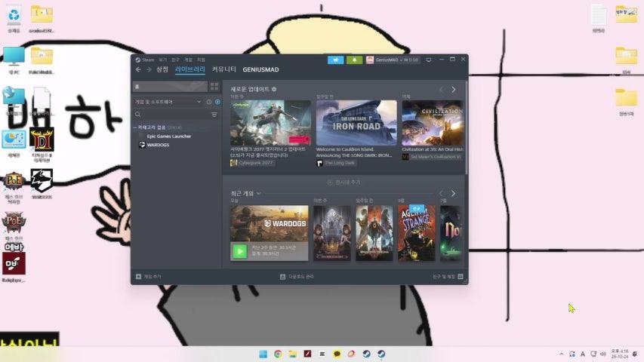Click the recent activity clock filter icon
644x362 pixels.
click(209, 102)
